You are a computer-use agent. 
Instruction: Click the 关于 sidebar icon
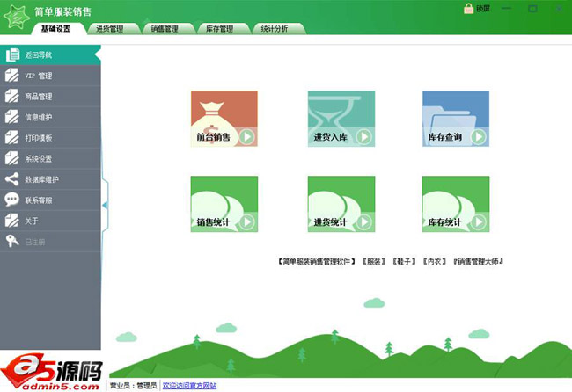point(11,221)
